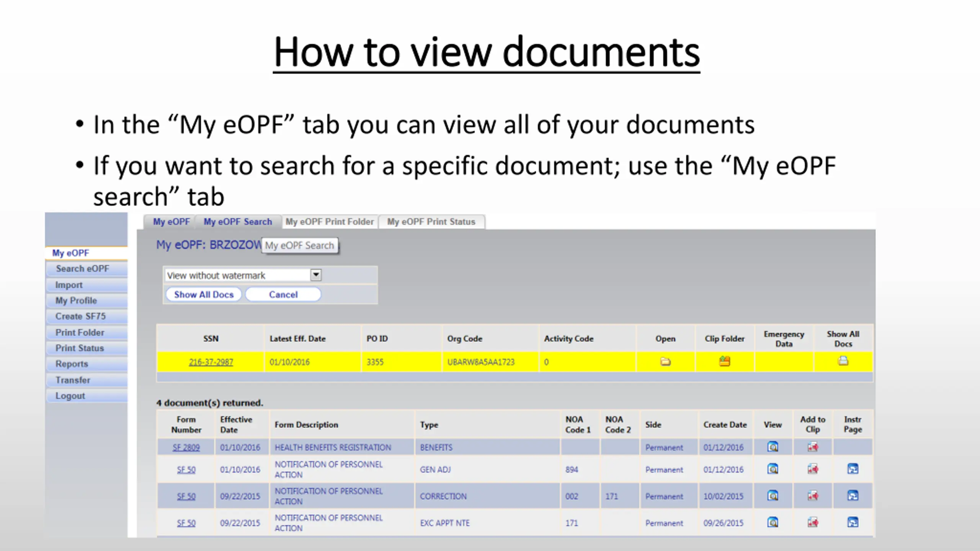Screen dimensions: 980x551
Task: Open the Import sidebar item
Action: [x=86, y=285]
